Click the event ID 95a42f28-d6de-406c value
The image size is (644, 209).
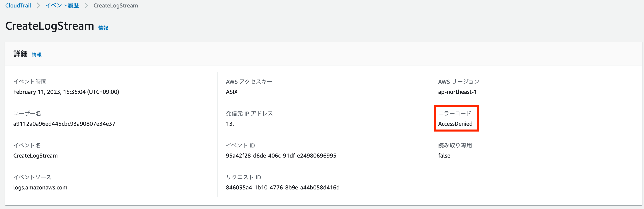point(281,156)
